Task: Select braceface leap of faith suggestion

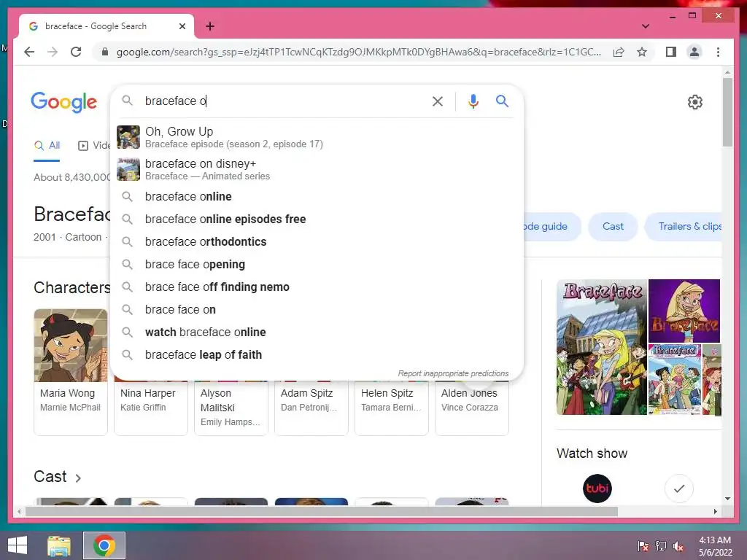Action: point(317,355)
